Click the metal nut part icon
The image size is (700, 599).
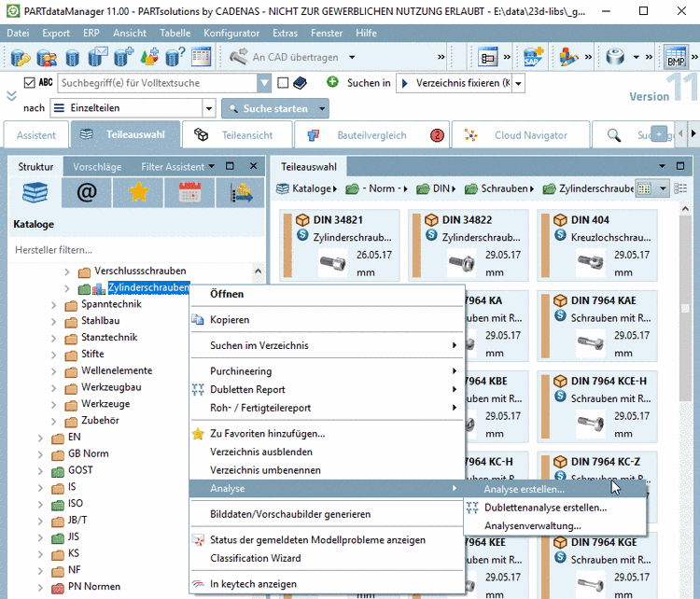[x=615, y=57]
